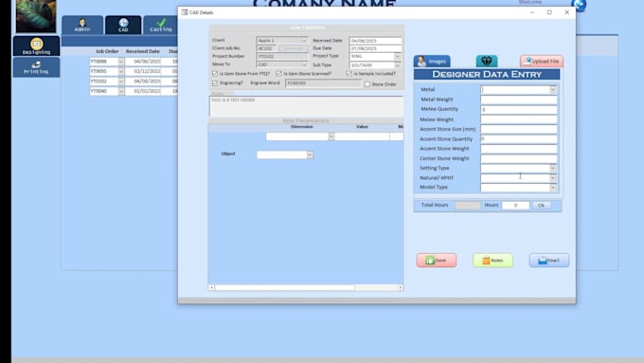The image size is (644, 363).
Task: Click the Metal Weight input field
Action: coord(519,100)
